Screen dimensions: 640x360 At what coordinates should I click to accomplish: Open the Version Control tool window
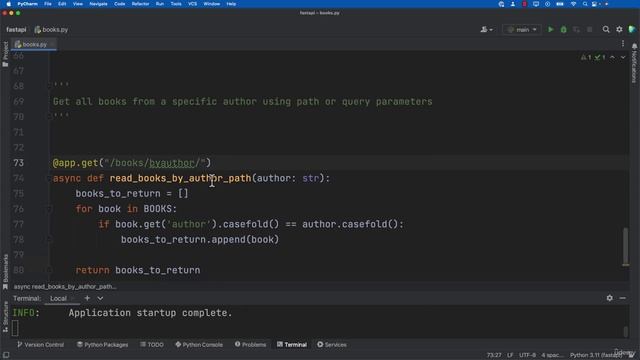click(40, 344)
